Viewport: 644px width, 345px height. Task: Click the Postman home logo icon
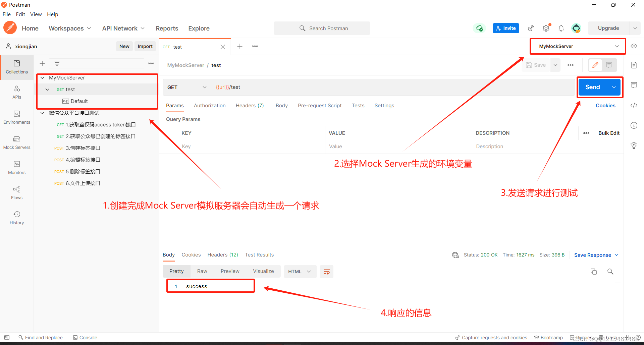(x=10, y=28)
